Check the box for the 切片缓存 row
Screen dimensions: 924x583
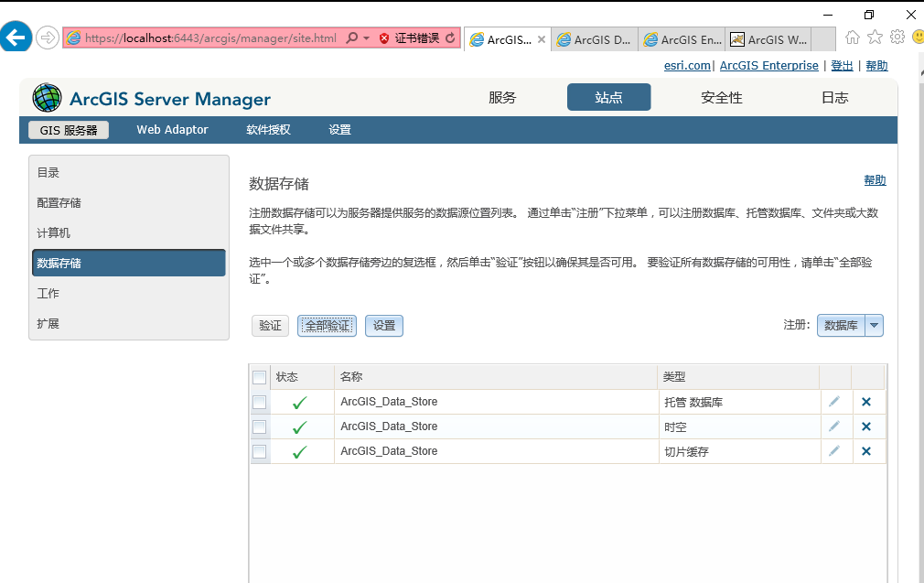(259, 451)
